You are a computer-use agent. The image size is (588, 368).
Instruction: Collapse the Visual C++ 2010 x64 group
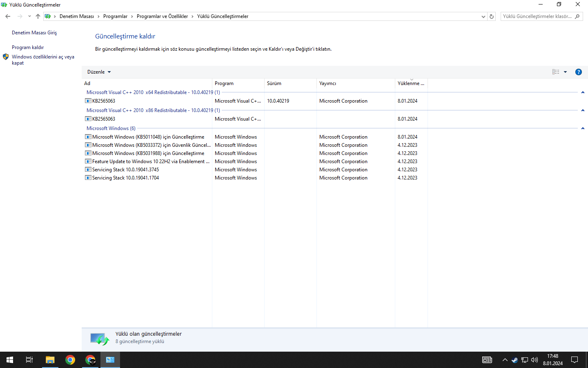tap(583, 92)
